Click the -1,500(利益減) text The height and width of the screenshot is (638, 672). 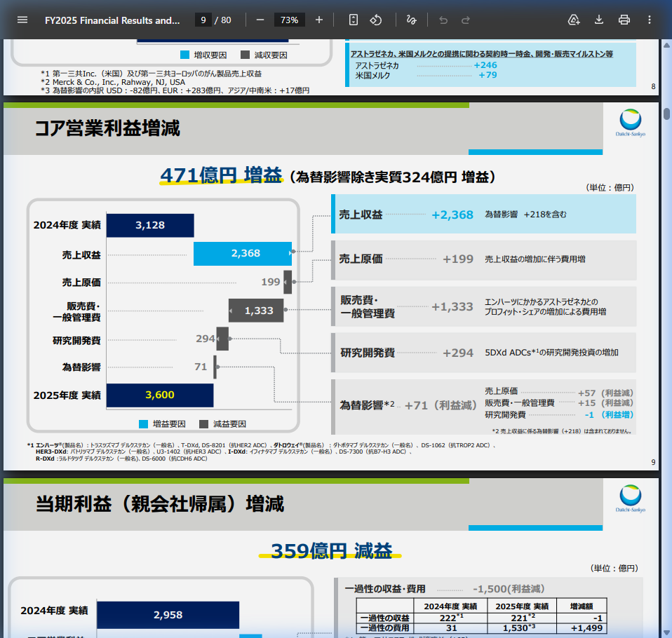tap(509, 589)
